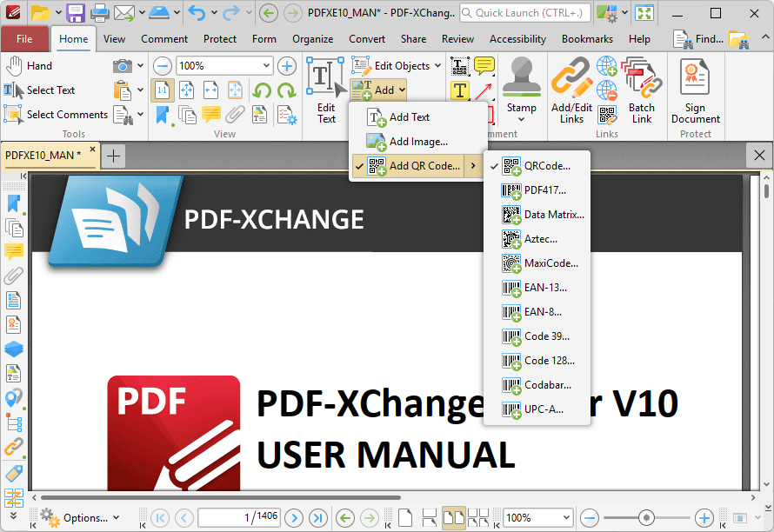Toggle Actual Size view mode button
This screenshot has height=532, width=774.
pyautogui.click(x=163, y=90)
